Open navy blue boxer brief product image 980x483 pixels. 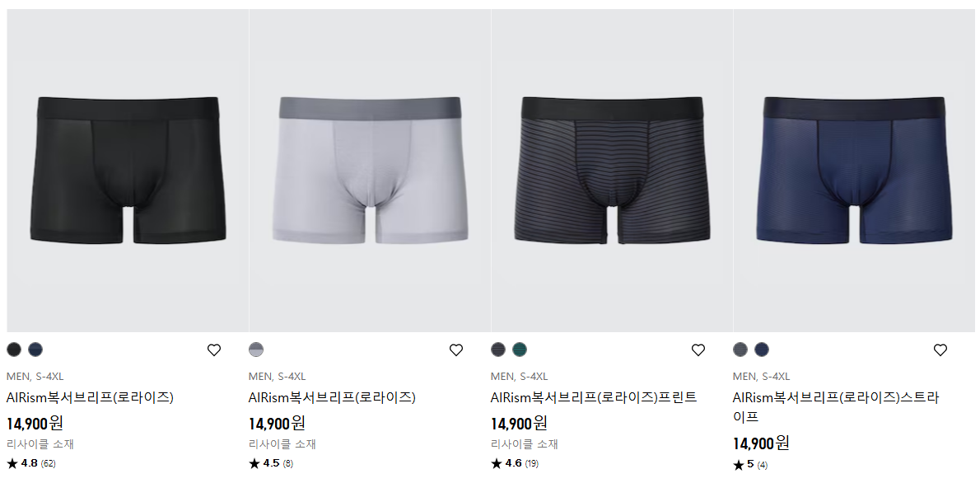tap(854, 170)
